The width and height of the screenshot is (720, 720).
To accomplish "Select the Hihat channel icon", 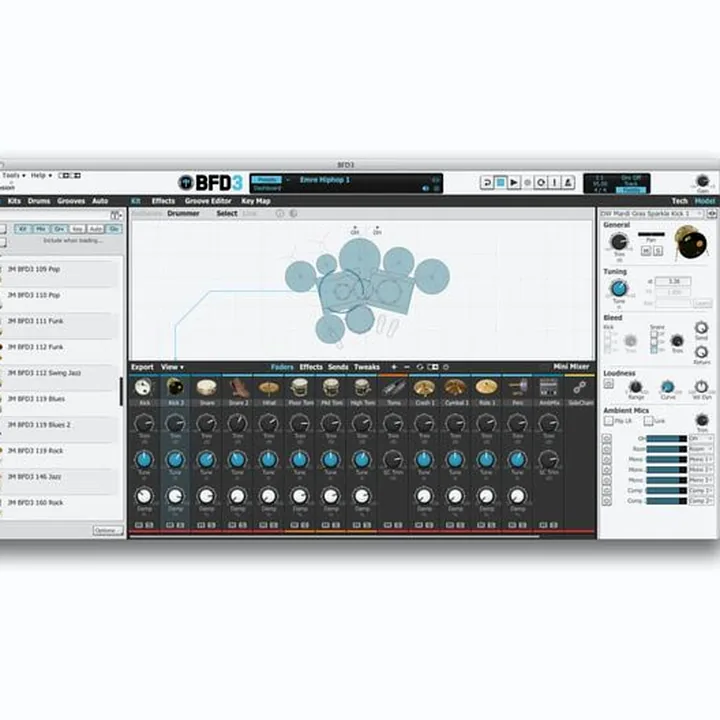I will tap(269, 388).
